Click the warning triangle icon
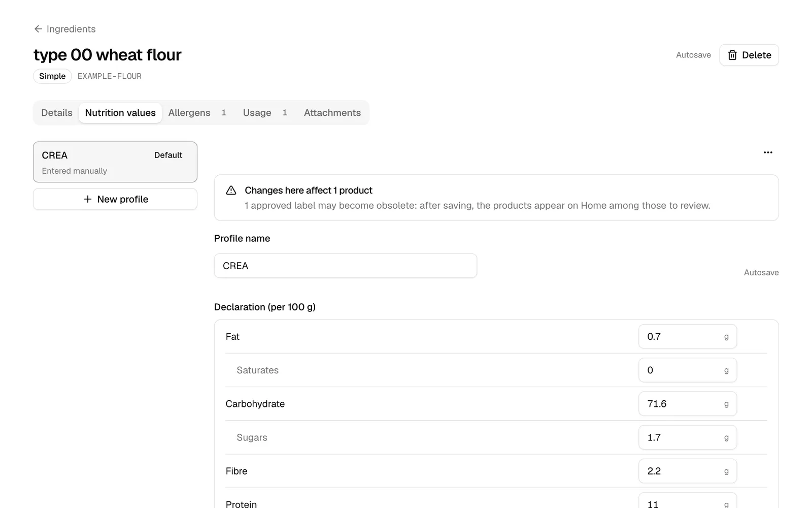 (231, 190)
